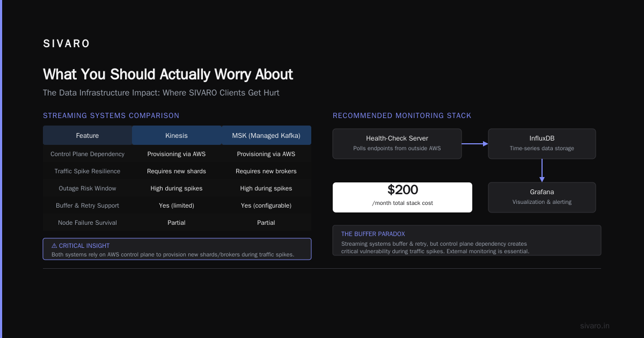The width and height of the screenshot is (644, 338).
Task: Click High during spikes under MSK
Action: click(266, 188)
